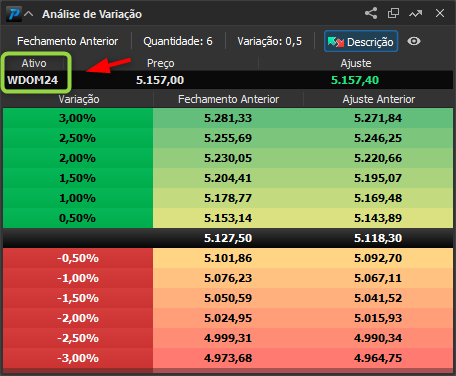The image size is (456, 376).
Task: Click the Análise de Variação window title
Action: 92,14
